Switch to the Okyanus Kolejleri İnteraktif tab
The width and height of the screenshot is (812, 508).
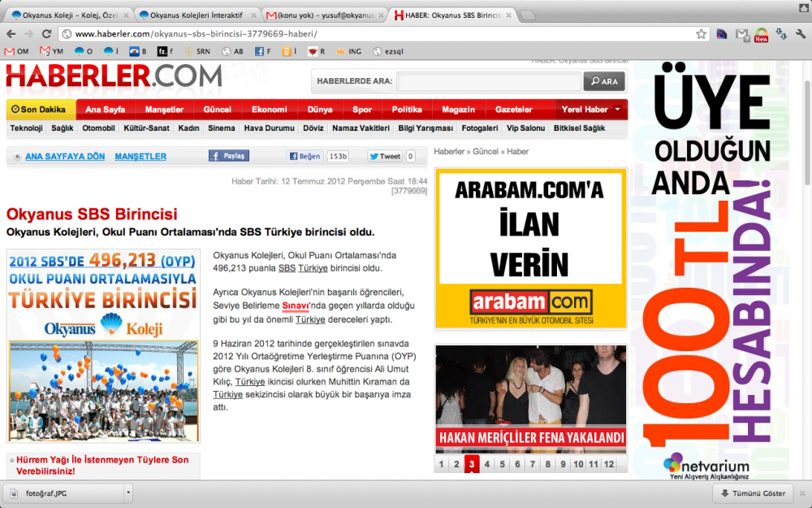click(197, 15)
